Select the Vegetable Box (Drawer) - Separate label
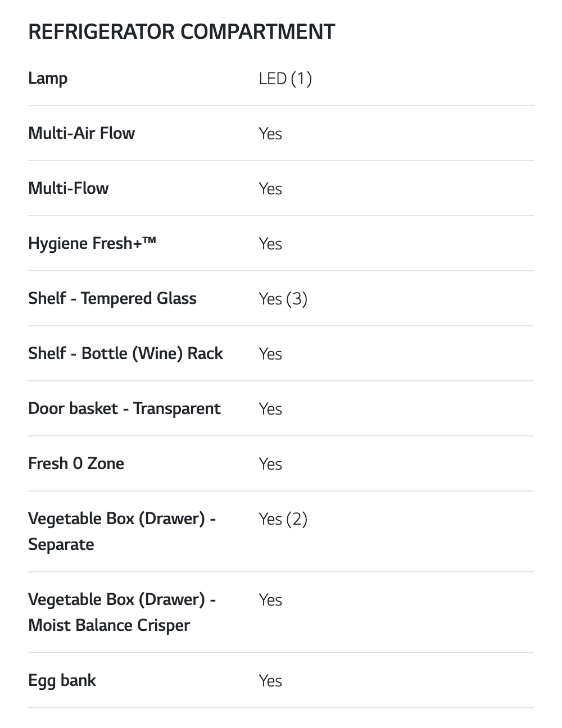 (x=122, y=531)
